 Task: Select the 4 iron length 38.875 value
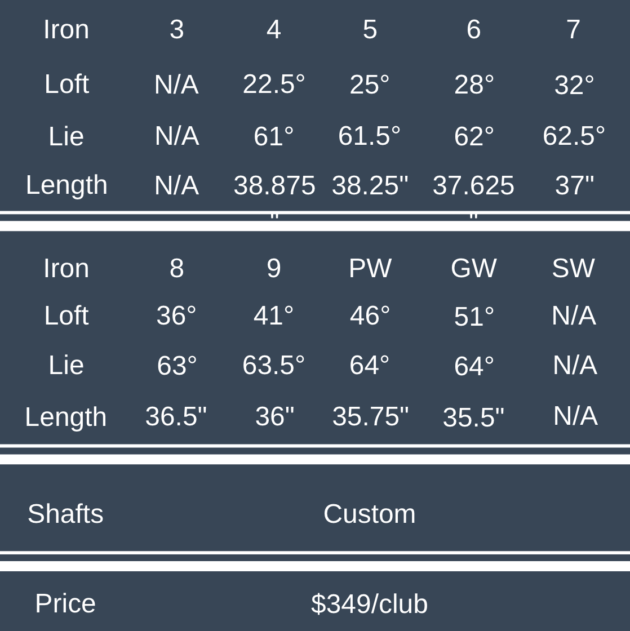coord(273,186)
